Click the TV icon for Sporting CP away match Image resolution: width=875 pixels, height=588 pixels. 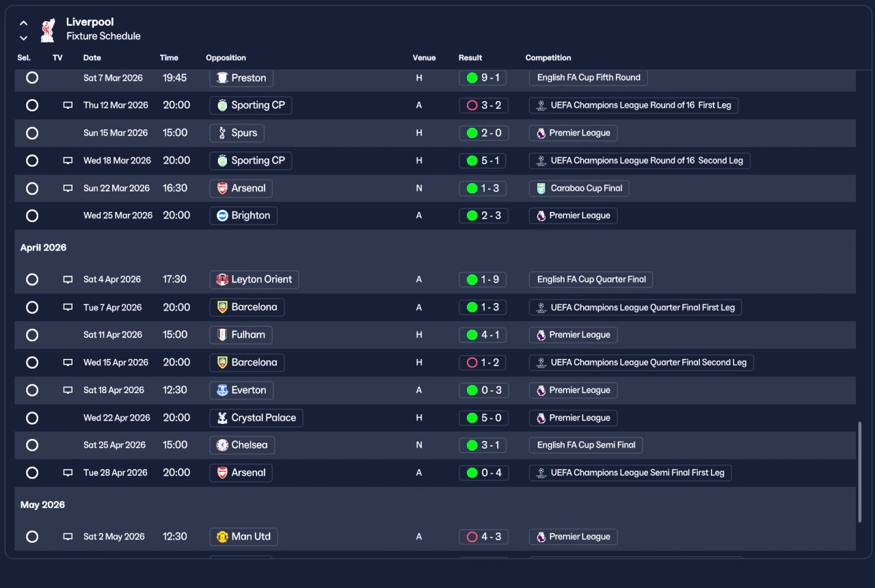click(x=68, y=105)
